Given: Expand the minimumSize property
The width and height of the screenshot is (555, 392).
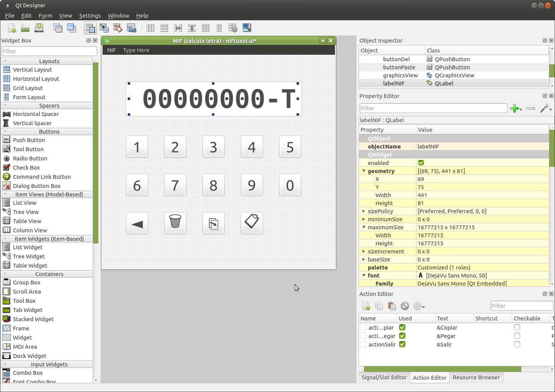Looking at the screenshot, I should [x=364, y=219].
